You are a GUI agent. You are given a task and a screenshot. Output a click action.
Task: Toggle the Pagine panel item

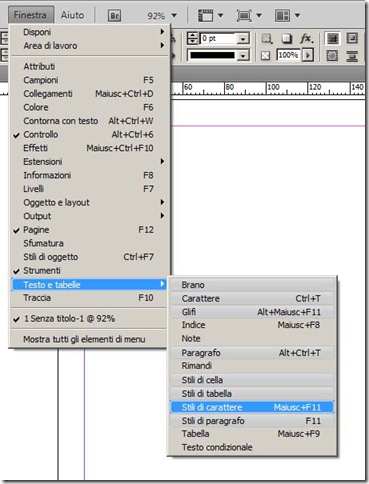(89, 230)
